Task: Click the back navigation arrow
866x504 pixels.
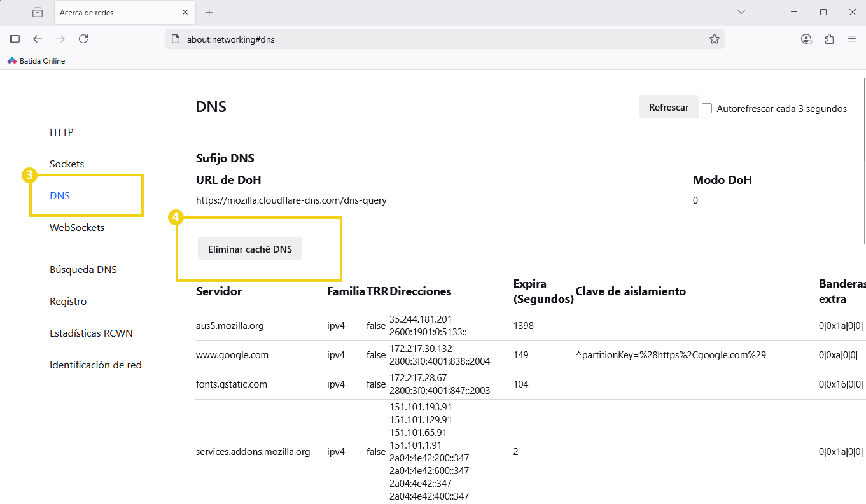Action: pyautogui.click(x=38, y=39)
